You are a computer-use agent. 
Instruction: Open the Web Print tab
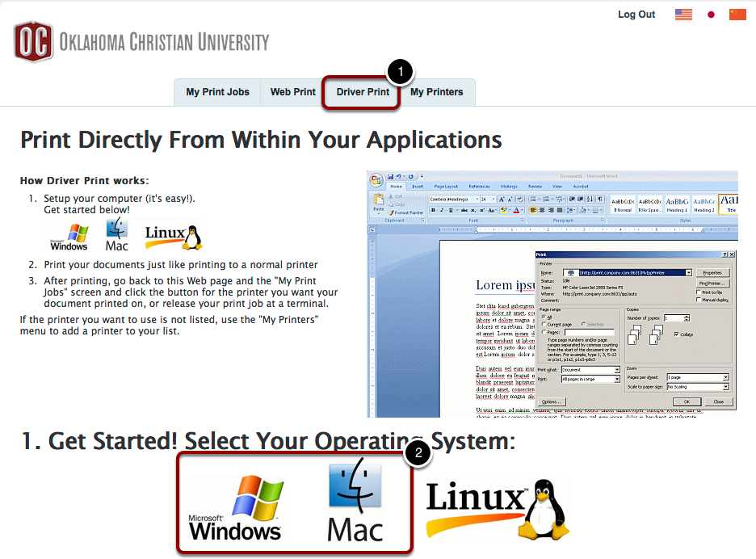coord(292,91)
